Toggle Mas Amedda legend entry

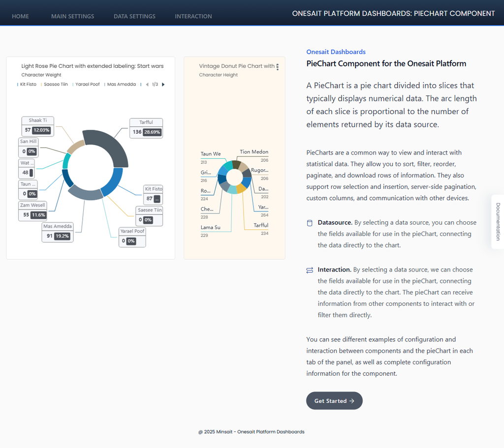pos(121,85)
